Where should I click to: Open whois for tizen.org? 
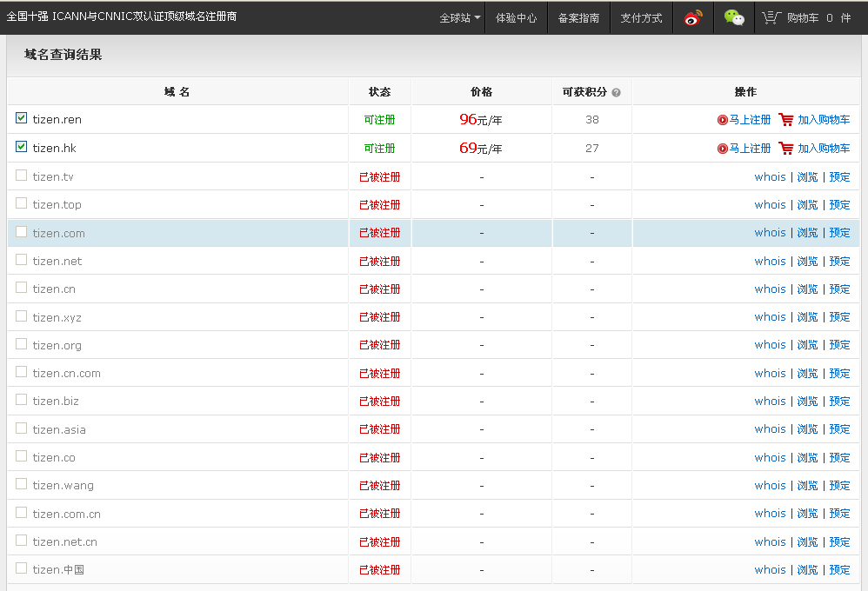770,345
